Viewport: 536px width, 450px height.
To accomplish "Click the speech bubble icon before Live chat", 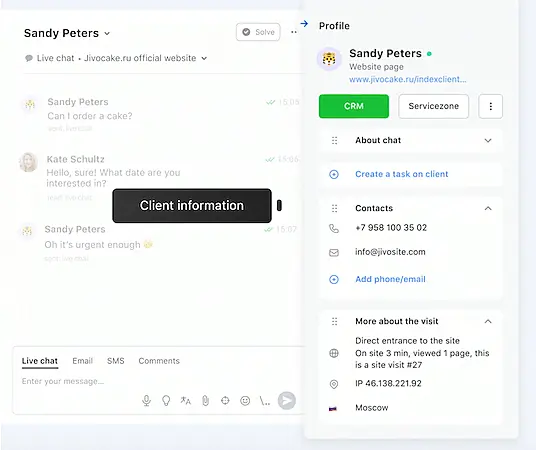I will pyautogui.click(x=29, y=58).
